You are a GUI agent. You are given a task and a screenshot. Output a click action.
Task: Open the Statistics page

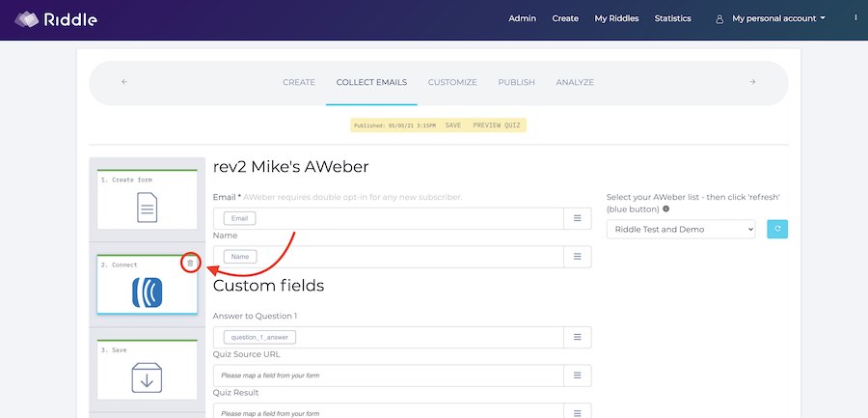pos(672,18)
